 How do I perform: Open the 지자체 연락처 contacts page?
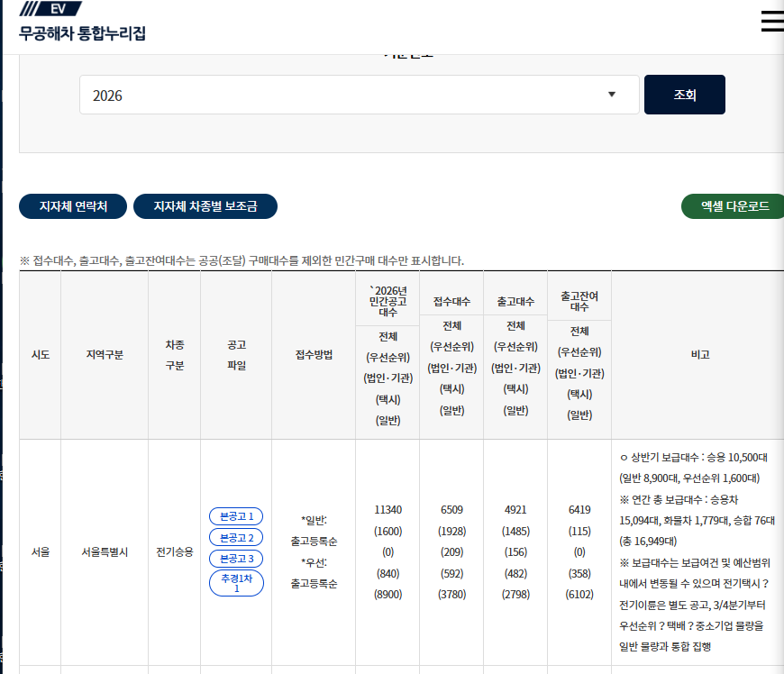(73, 205)
